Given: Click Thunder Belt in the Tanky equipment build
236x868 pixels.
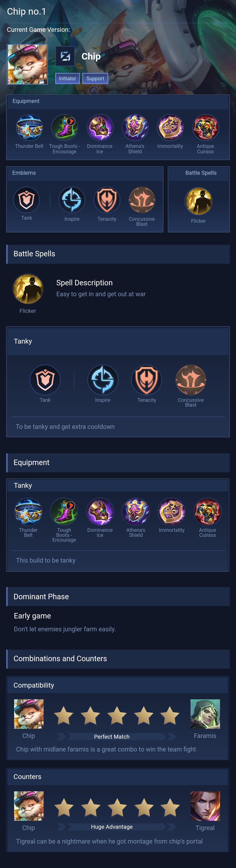Looking at the screenshot, I should tap(28, 512).
